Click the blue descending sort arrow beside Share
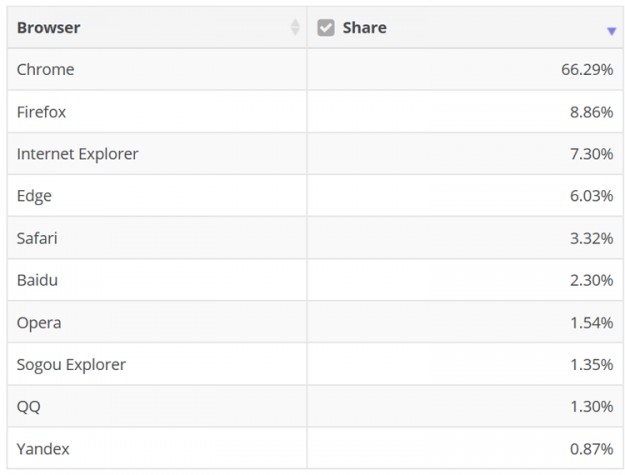Screen dimensions: 625x475 pyautogui.click(x=611, y=31)
